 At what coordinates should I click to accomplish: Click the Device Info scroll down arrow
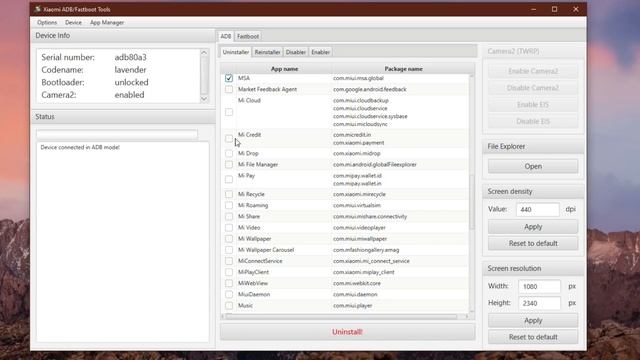coord(204,99)
